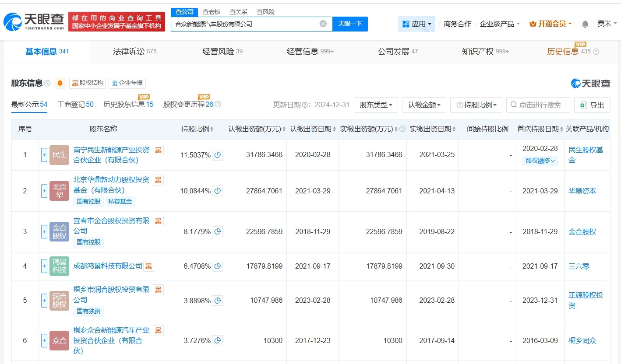Screen dimensions: 621x364
Task: Click the equity icon beside 成都鸿景科技有限公司
Action: coord(148,266)
